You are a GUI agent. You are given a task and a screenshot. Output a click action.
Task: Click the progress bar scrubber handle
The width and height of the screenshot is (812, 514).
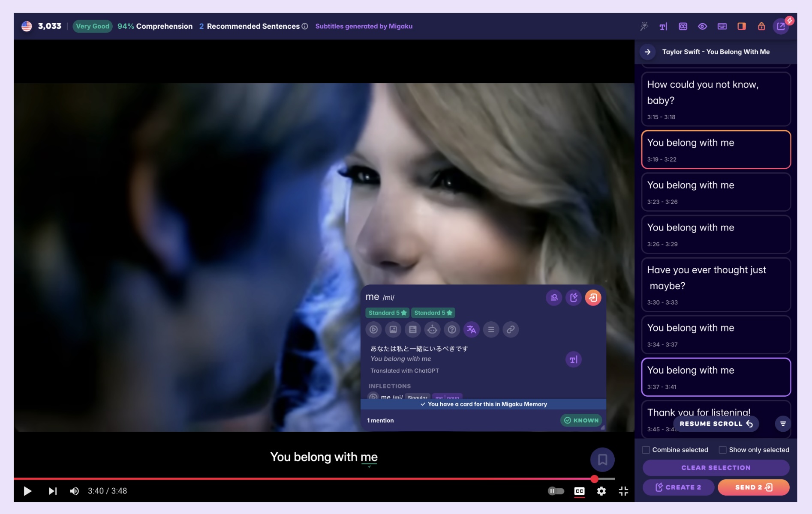[594, 479]
